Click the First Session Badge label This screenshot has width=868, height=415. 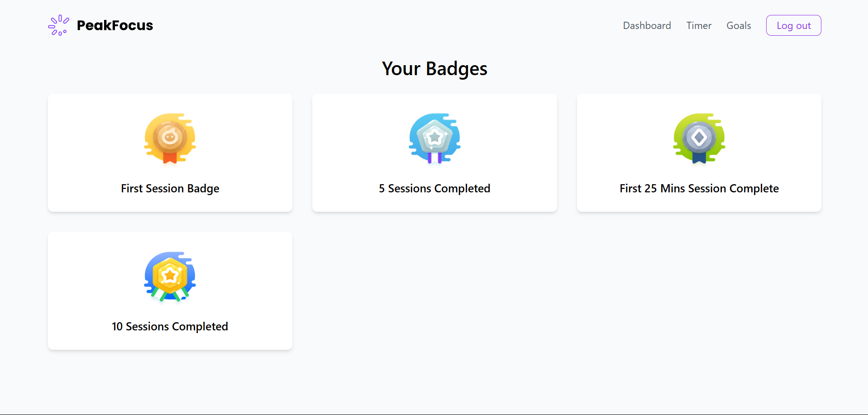click(170, 188)
